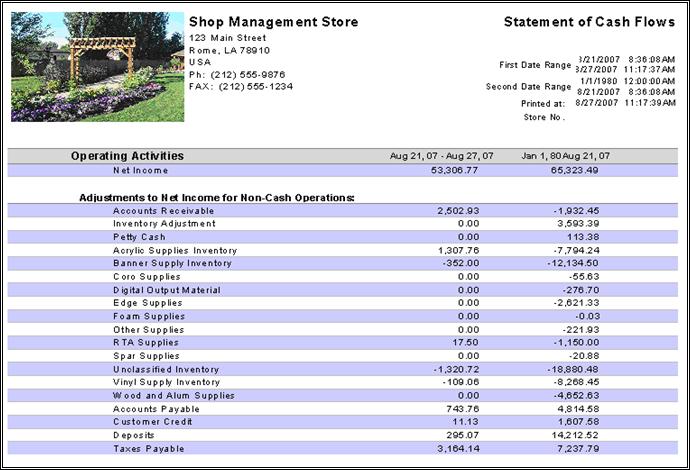This screenshot has width=690, height=470.
Task: Select Net Income value 53,306.77
Action: (455, 170)
